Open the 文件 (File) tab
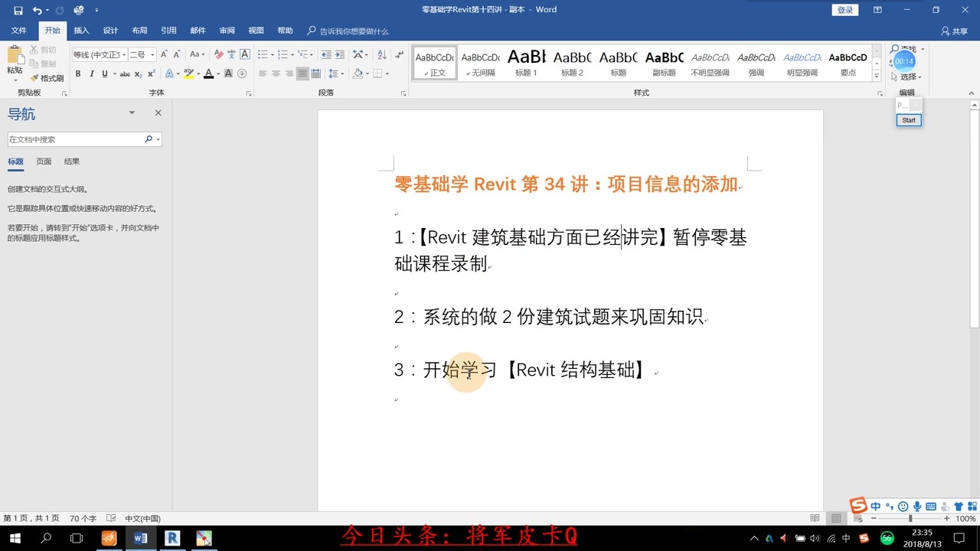 [19, 31]
